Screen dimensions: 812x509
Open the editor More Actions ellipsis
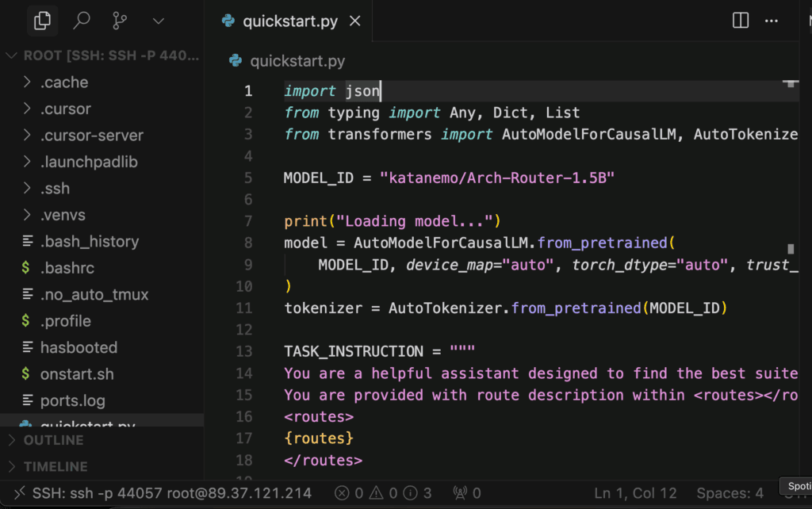(x=772, y=21)
